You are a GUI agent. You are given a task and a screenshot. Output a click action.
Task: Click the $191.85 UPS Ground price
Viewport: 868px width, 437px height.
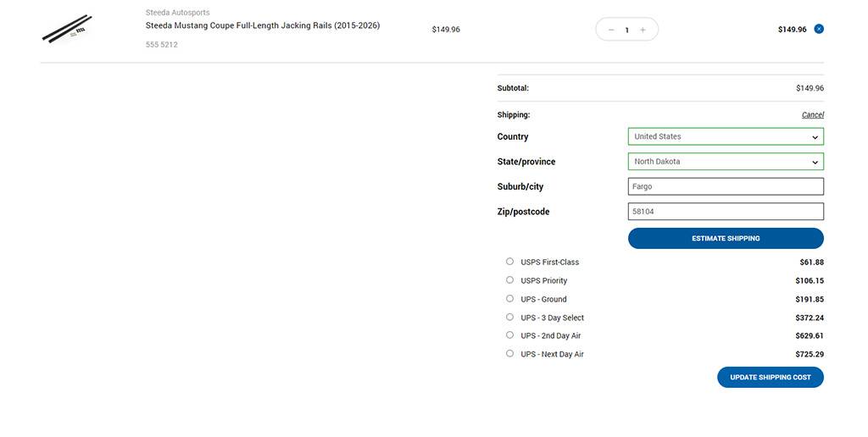tap(810, 299)
